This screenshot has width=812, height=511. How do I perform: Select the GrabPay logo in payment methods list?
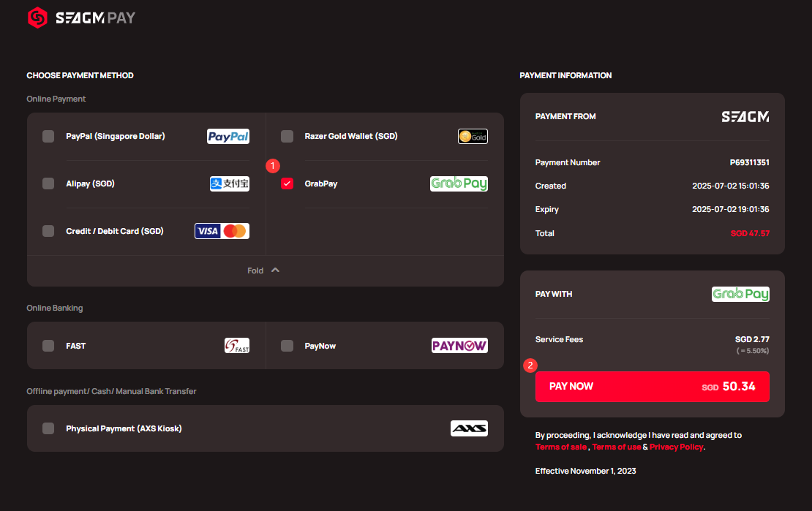[x=459, y=183]
